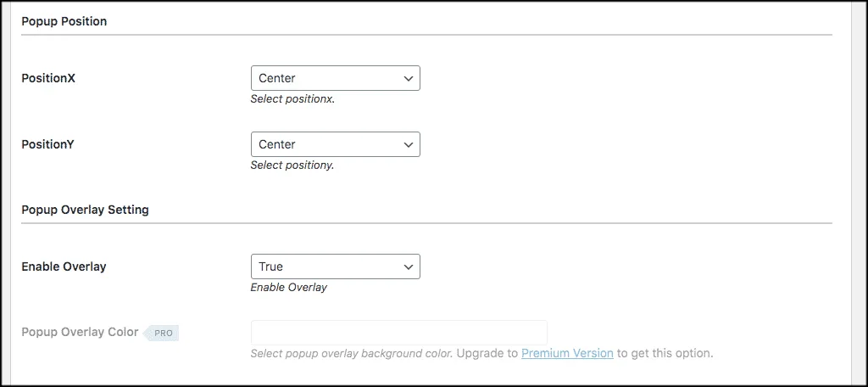Click the chevron arrow in PositionY select

[409, 144]
